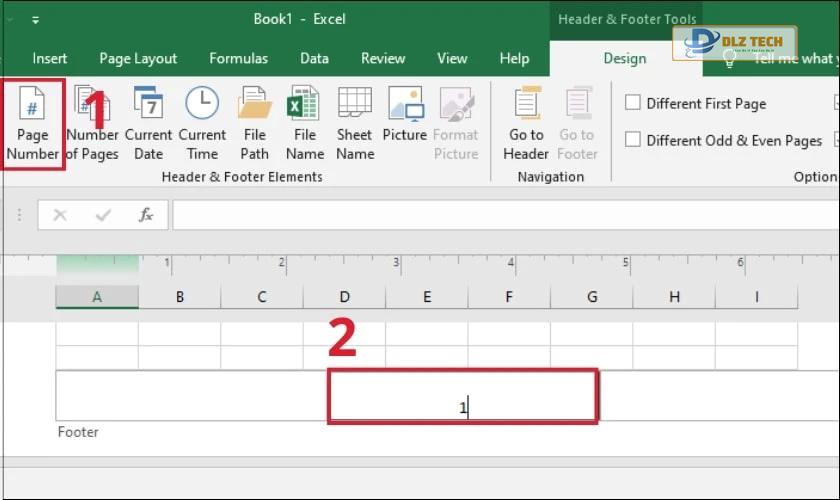Go to Header navigation button
The image size is (840, 500).
[526, 124]
